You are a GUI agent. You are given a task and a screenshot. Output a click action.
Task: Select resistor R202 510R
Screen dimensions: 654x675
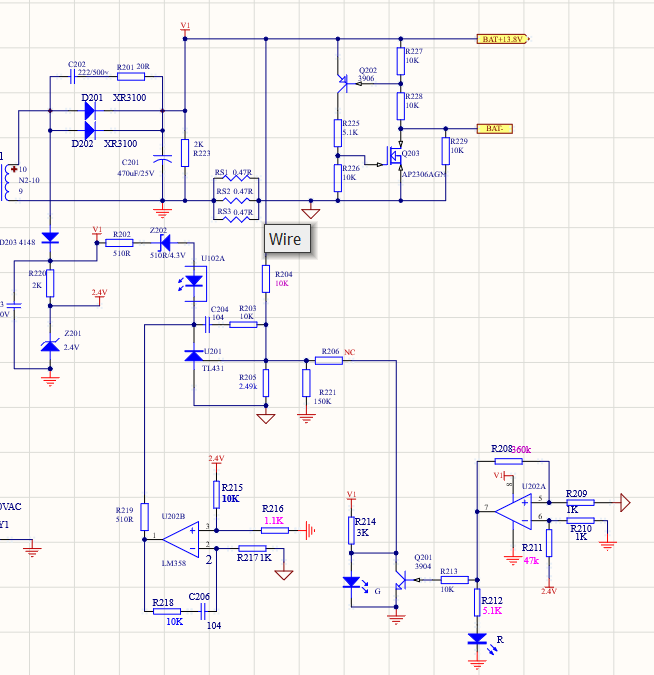(119, 243)
